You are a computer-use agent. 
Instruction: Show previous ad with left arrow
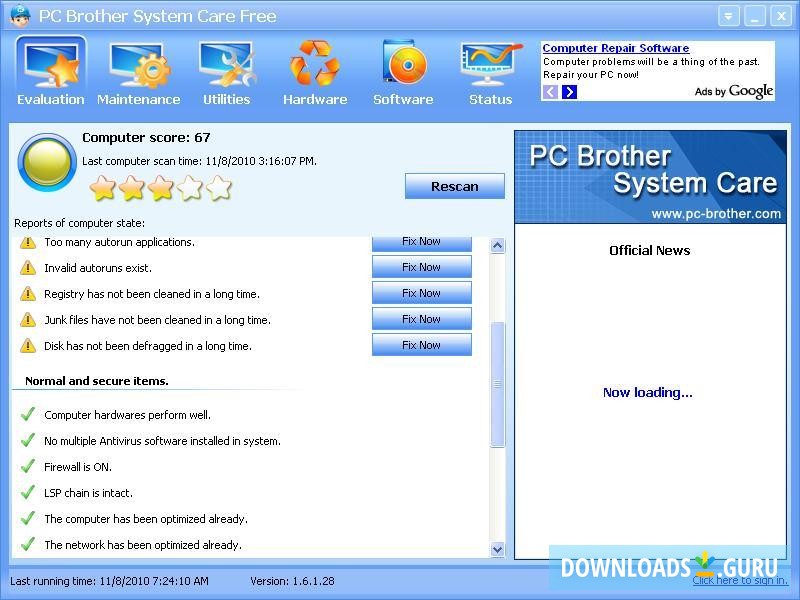[550, 92]
